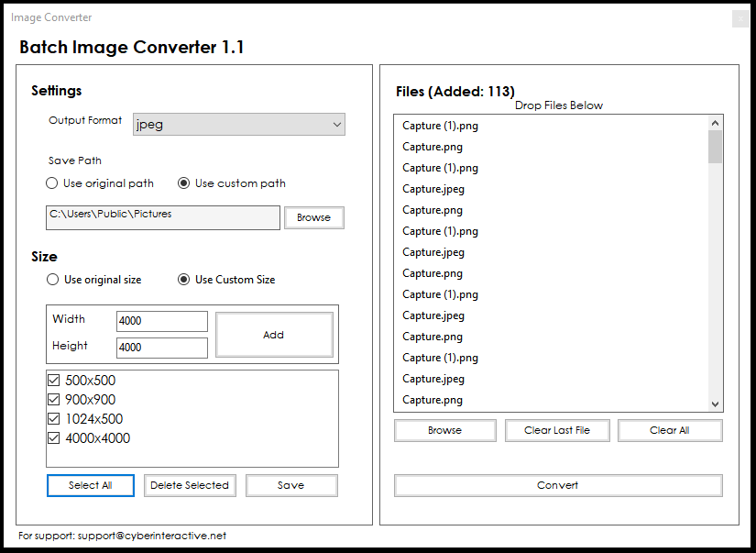Click Browse next to the save path
Screen dimensions: 756x553
click(x=314, y=217)
